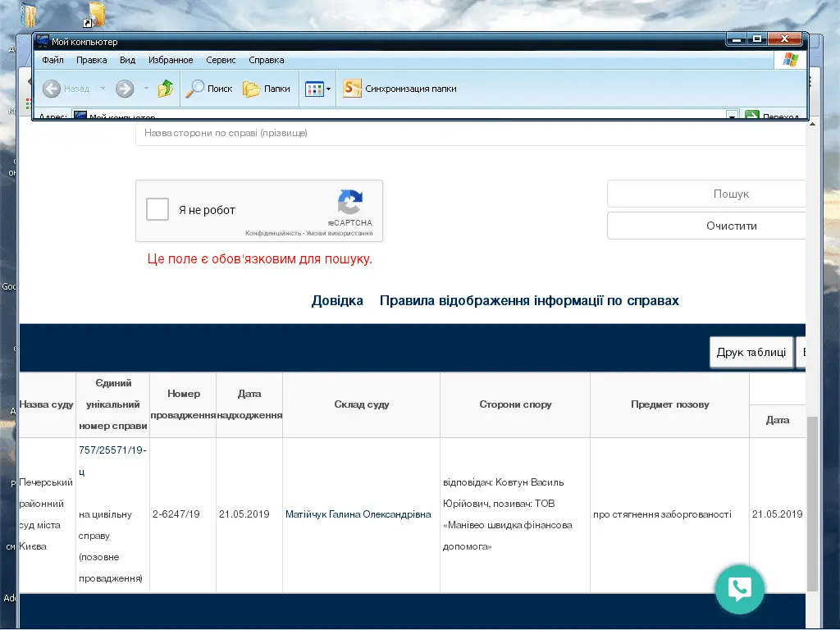This screenshot has height=630, width=840.
Task: Click the Очистити button
Action: (731, 226)
